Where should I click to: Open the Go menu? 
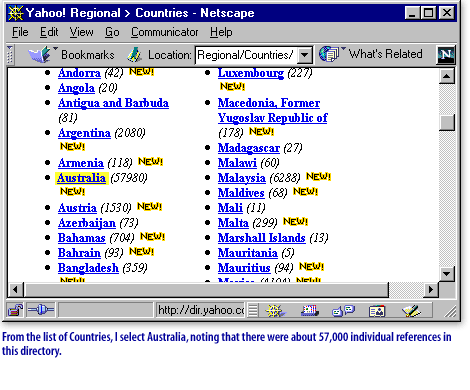point(112,32)
